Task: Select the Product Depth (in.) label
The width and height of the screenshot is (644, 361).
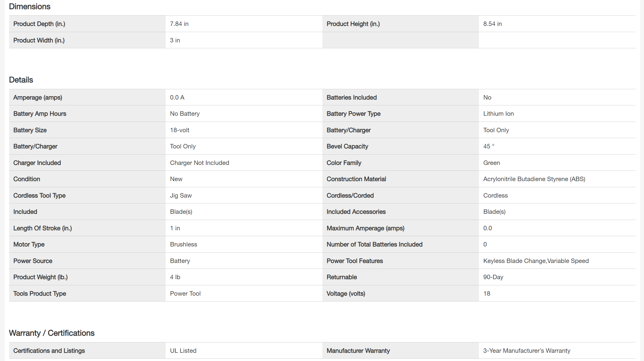Action: [39, 24]
